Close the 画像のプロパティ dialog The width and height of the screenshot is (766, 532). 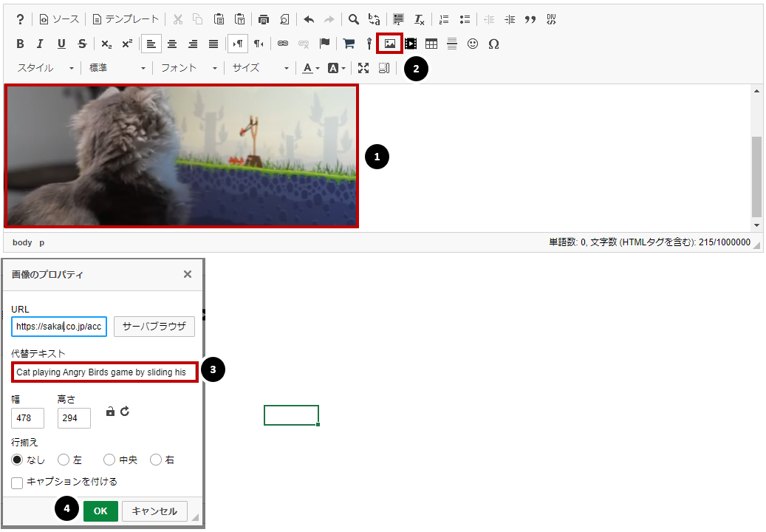click(187, 274)
